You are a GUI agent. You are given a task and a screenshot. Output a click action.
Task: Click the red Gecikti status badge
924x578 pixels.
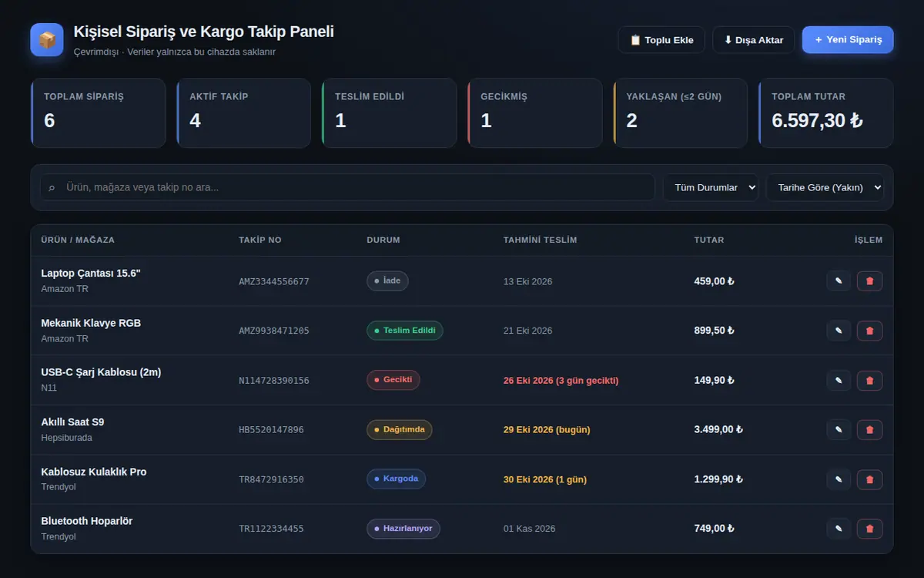393,380
